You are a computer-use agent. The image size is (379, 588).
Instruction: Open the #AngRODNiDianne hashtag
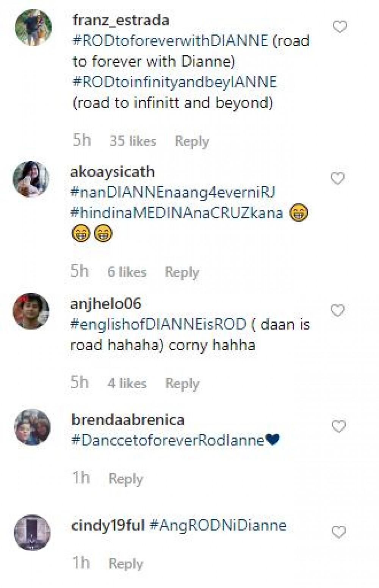tap(218, 525)
